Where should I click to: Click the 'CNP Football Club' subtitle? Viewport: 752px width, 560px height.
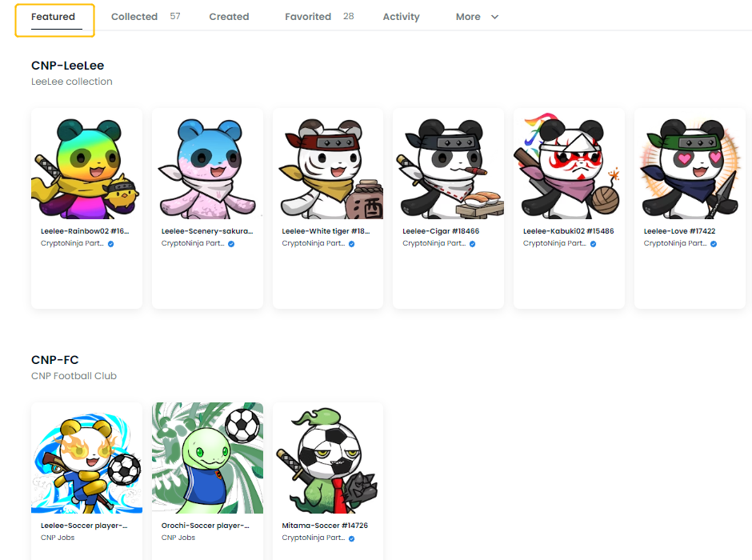pyautogui.click(x=74, y=376)
